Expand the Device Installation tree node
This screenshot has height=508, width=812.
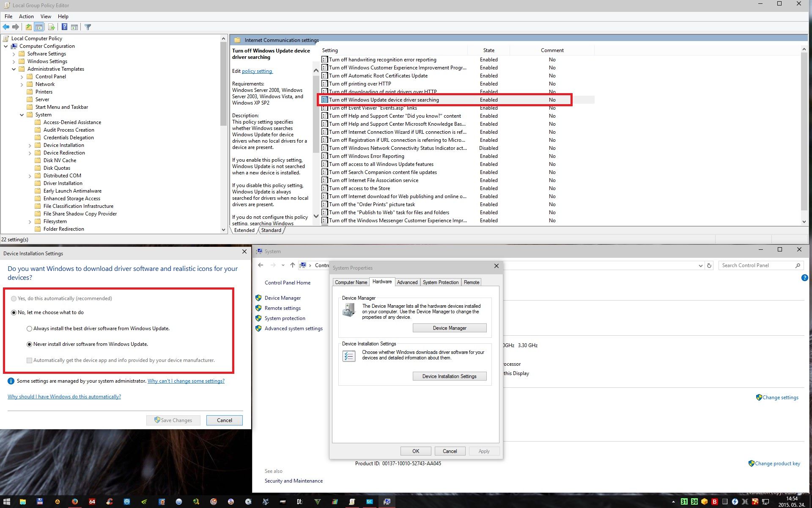point(30,145)
